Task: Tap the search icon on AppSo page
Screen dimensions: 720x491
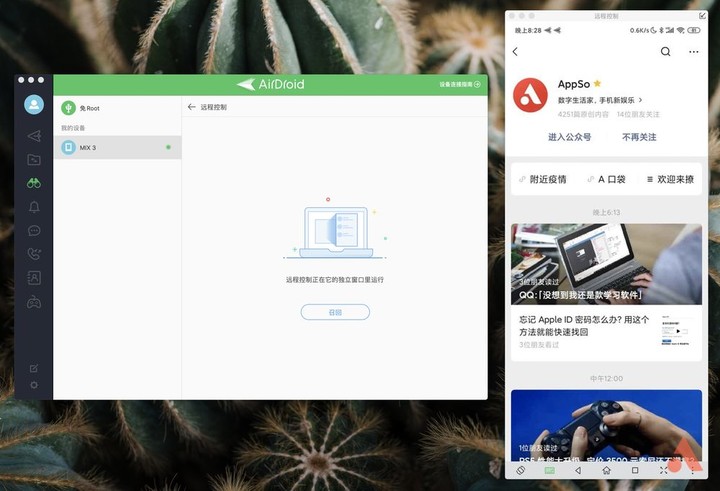Action: pos(666,52)
